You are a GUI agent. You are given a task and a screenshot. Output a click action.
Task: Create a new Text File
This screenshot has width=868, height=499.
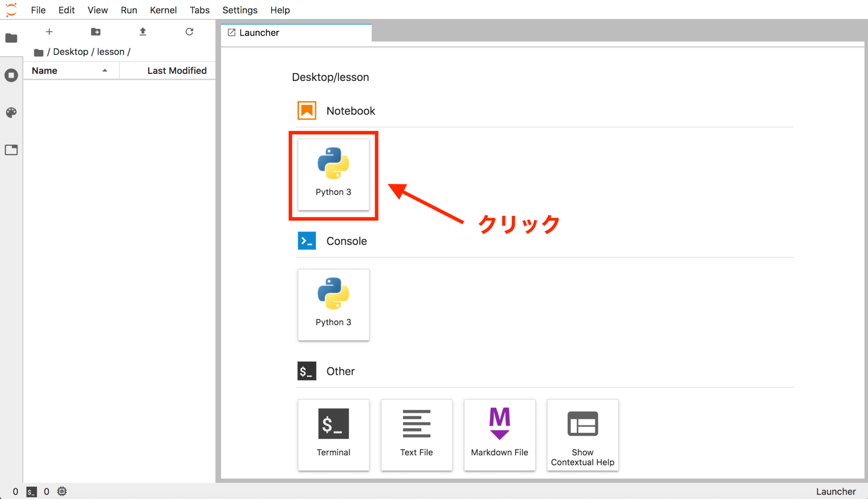click(x=417, y=435)
